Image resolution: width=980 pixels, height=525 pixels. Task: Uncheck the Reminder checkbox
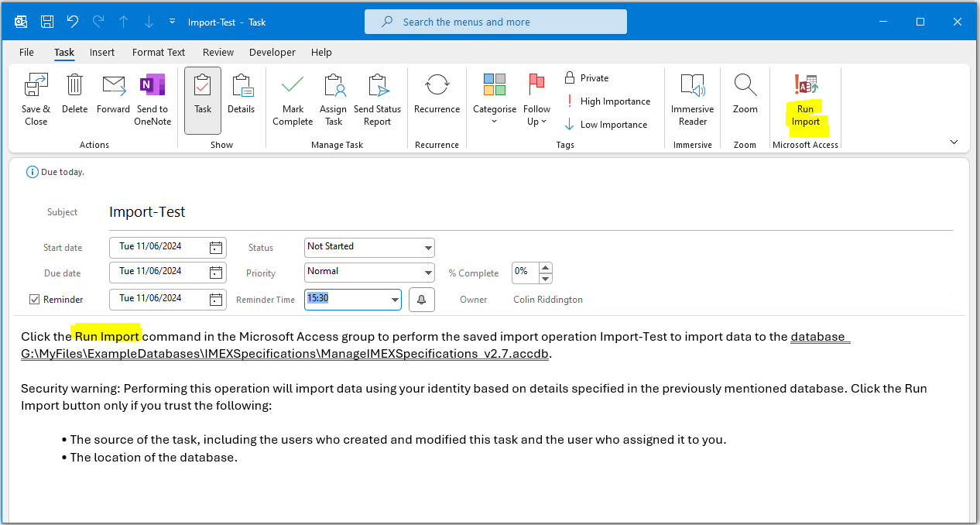[34, 300]
